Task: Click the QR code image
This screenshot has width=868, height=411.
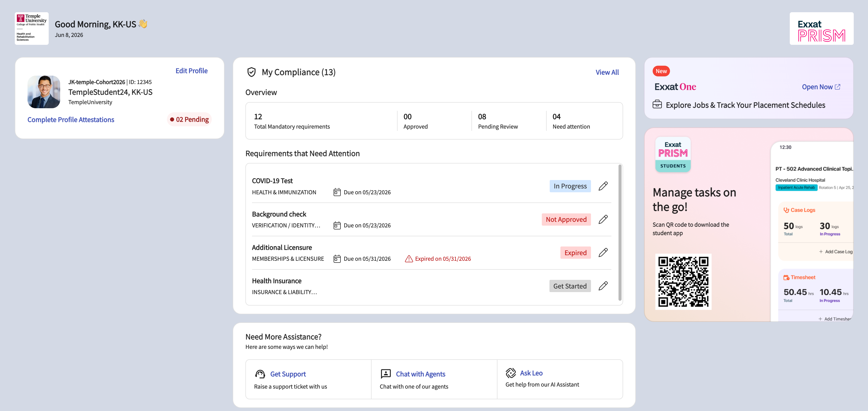Action: point(683,282)
